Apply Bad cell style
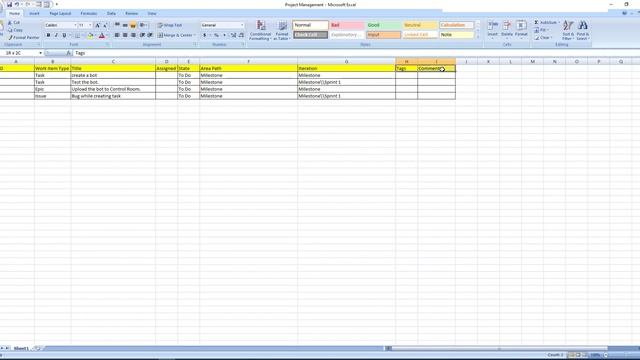The image size is (640, 360). coord(347,25)
